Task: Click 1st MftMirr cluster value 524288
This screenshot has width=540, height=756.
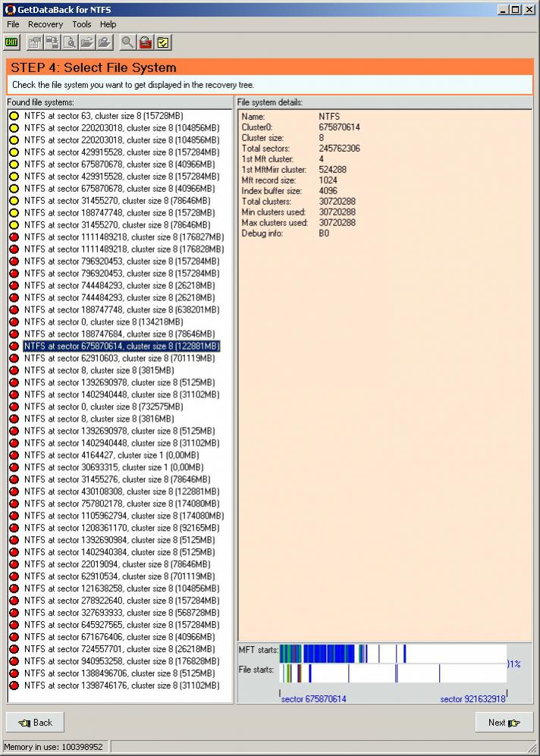Action: (x=333, y=170)
